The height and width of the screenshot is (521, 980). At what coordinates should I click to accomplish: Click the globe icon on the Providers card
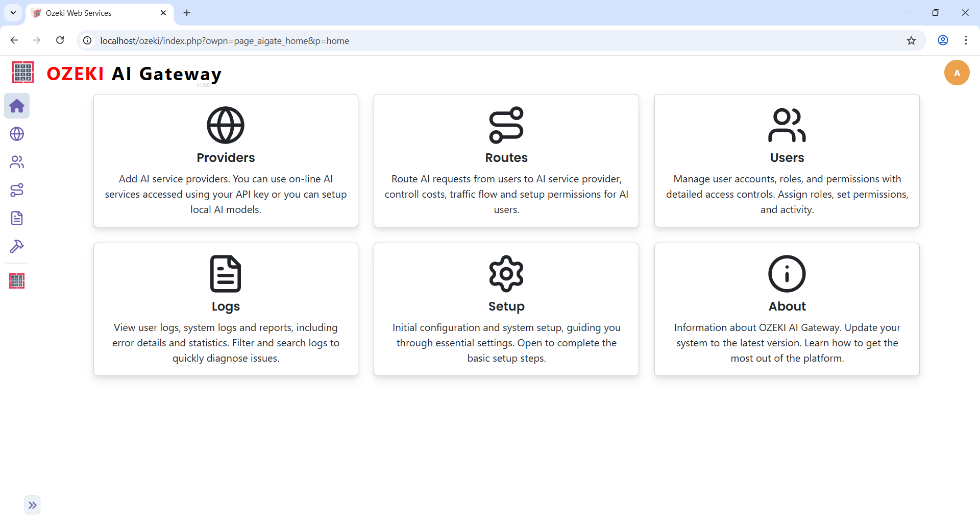(x=225, y=124)
